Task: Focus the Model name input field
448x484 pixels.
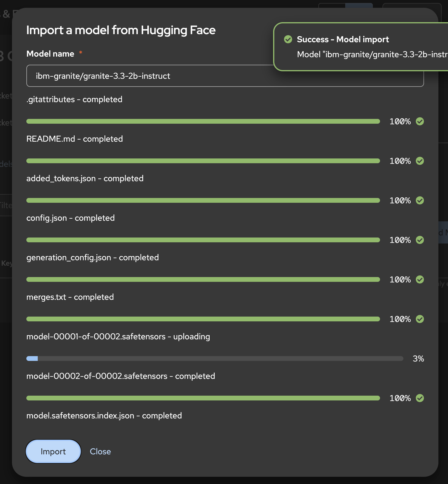Action: 150,76
